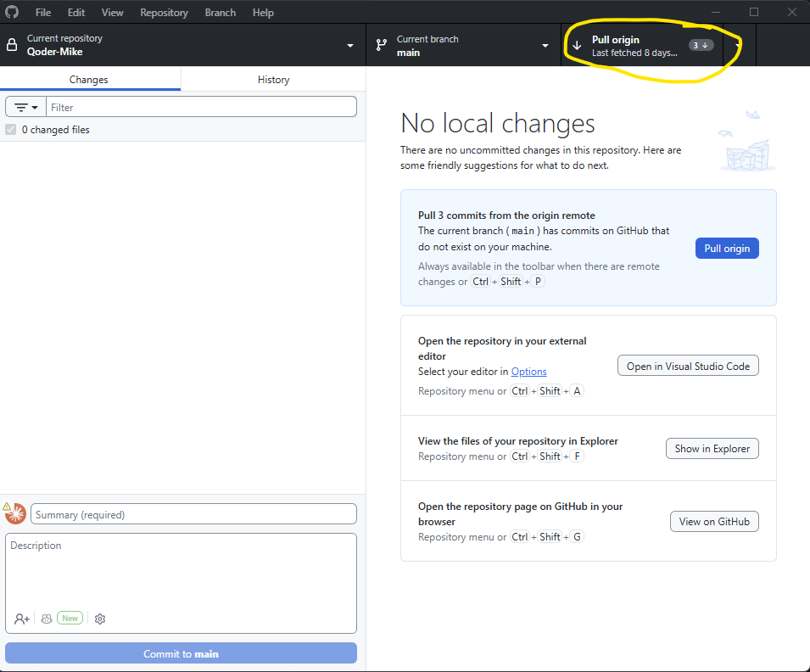This screenshot has width=810, height=672.
Task: Click the blue Pull origin button
Action: coord(727,248)
